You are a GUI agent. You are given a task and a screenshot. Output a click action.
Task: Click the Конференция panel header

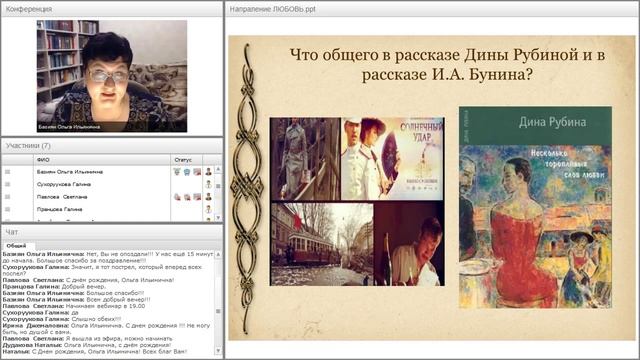pyautogui.click(x=112, y=9)
